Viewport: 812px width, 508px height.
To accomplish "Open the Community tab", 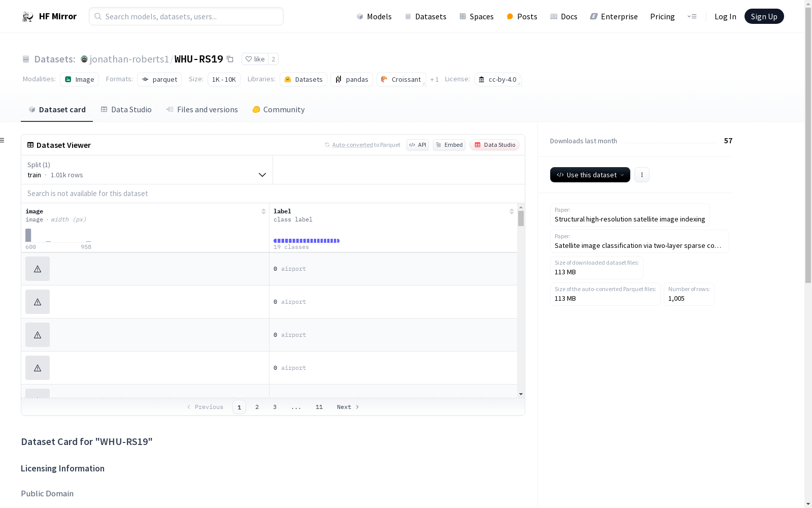I will tap(279, 110).
